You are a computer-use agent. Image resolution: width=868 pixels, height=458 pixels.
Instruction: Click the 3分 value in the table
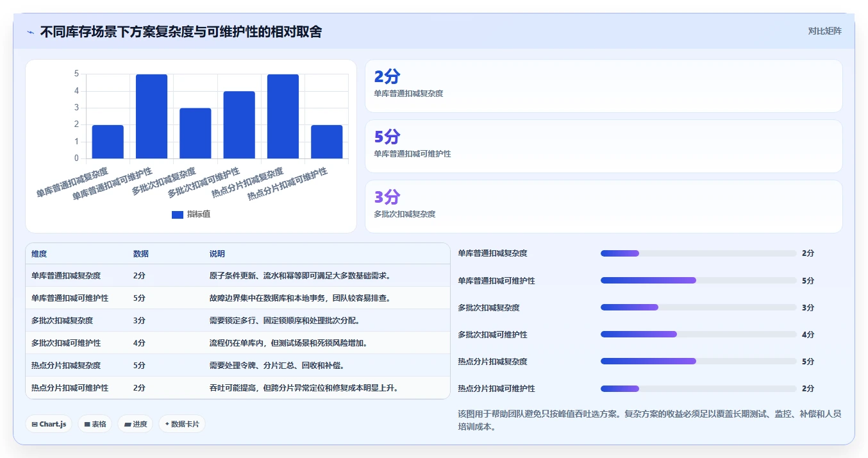(139, 321)
